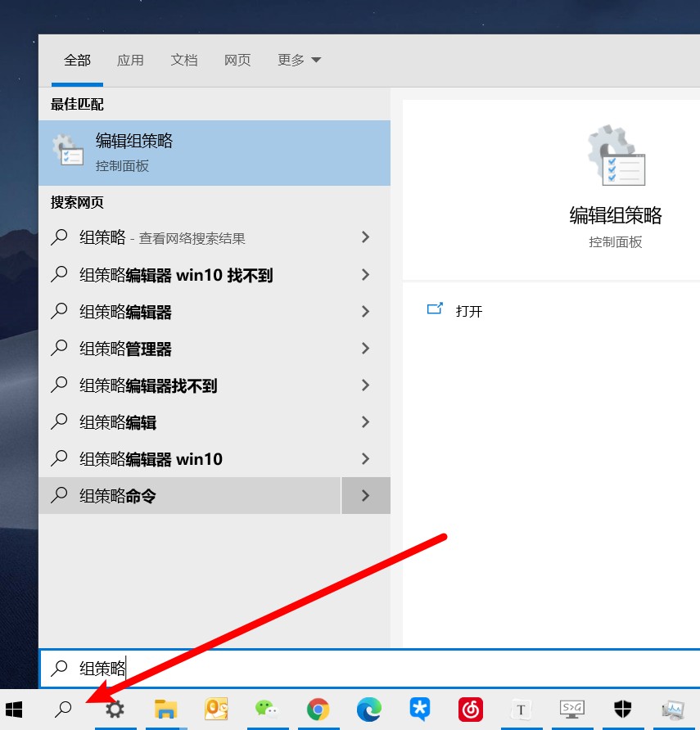Viewport: 700px width, 730px height.
Task: Open Windows Settings gear on taskbar
Action: (x=115, y=710)
